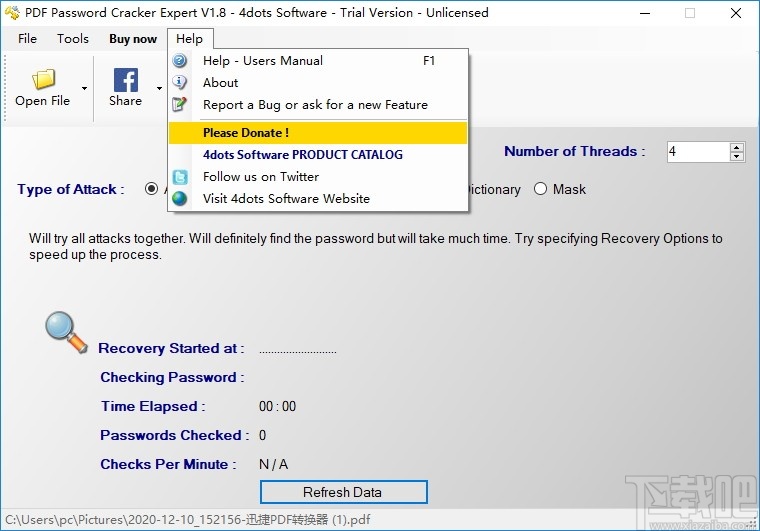Expand the Open File dropdown arrow
Viewport: 760px width, 531px height.
84,88
